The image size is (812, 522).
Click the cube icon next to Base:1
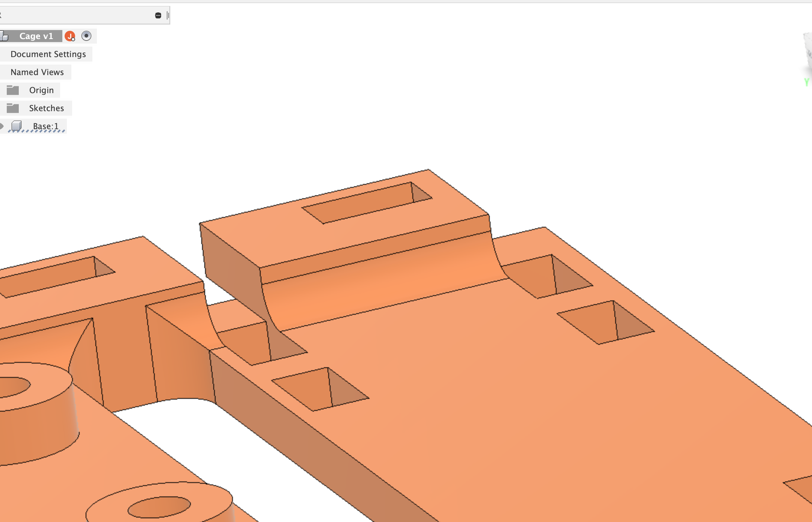tap(17, 126)
